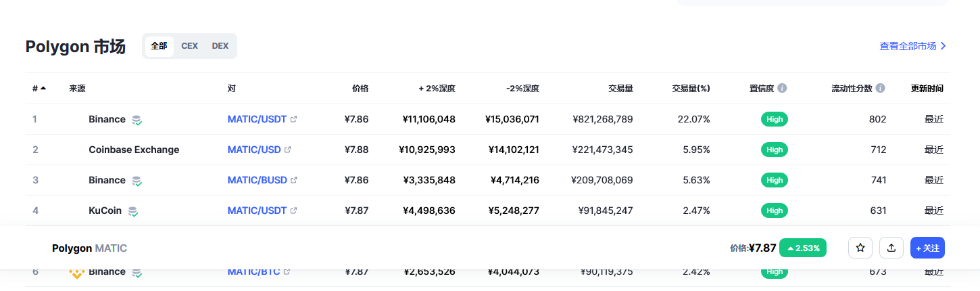This screenshot has height=291, width=980.
Task: Click the + 关注 follow button
Action: click(927, 248)
